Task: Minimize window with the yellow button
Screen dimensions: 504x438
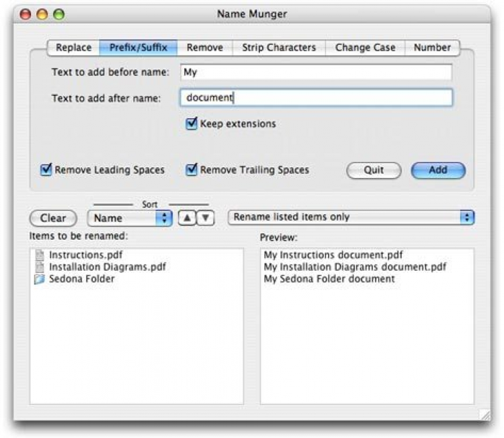Action: 42,14
